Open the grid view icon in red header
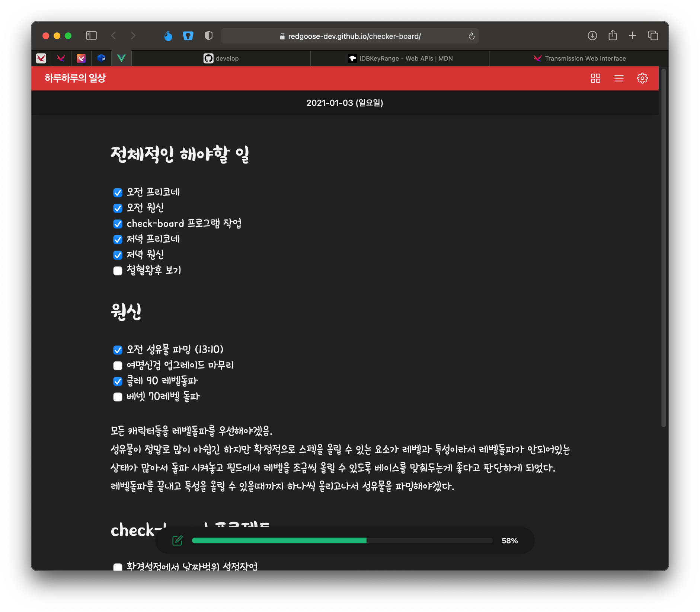Screen dimensions: 700x612 (595, 78)
